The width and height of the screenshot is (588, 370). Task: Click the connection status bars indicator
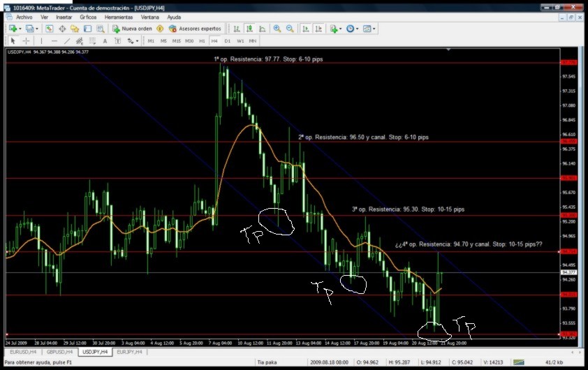click(519, 362)
